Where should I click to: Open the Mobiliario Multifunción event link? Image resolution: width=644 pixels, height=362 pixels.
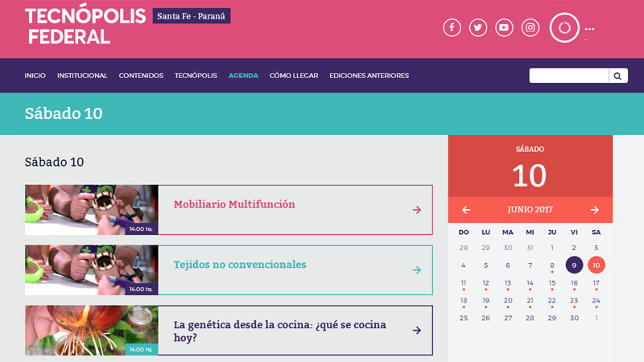[234, 204]
